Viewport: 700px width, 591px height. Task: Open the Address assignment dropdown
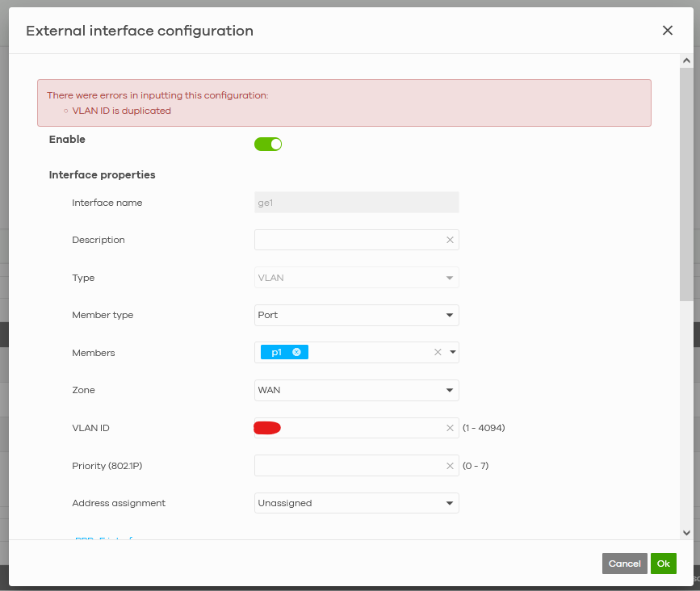tap(356, 503)
